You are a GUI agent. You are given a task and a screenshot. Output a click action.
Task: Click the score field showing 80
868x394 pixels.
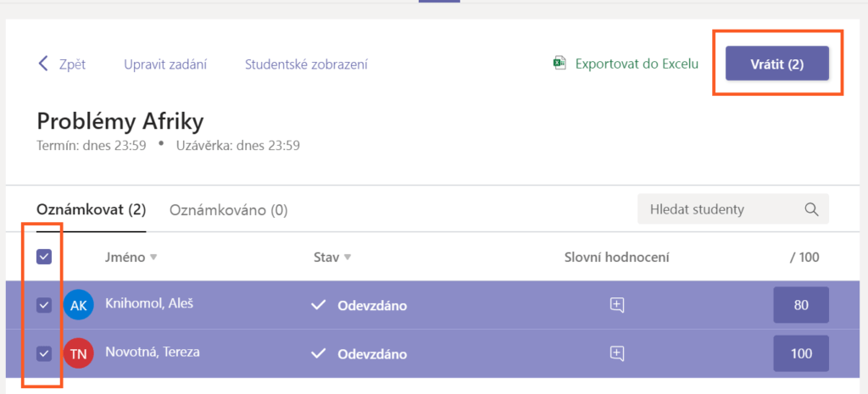coord(800,306)
